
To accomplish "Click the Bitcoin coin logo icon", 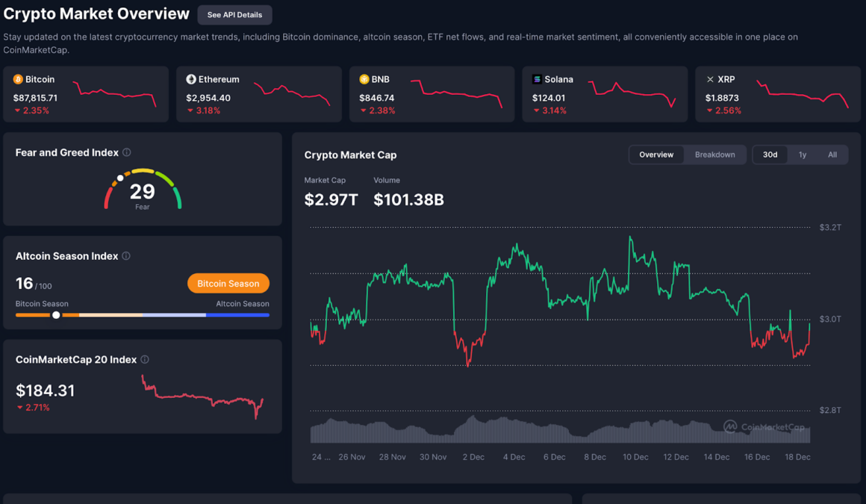I will click(x=18, y=80).
